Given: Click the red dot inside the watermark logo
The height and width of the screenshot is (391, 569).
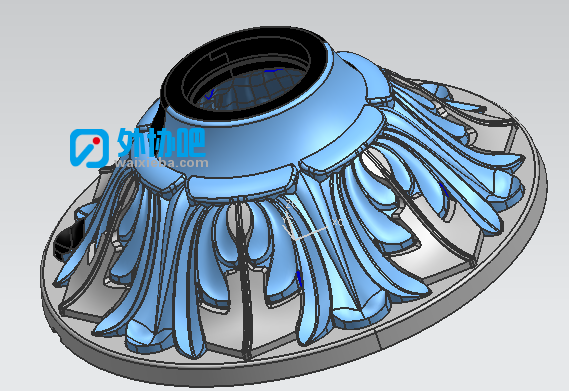Looking at the screenshot, I should pyautogui.click(x=96, y=140).
